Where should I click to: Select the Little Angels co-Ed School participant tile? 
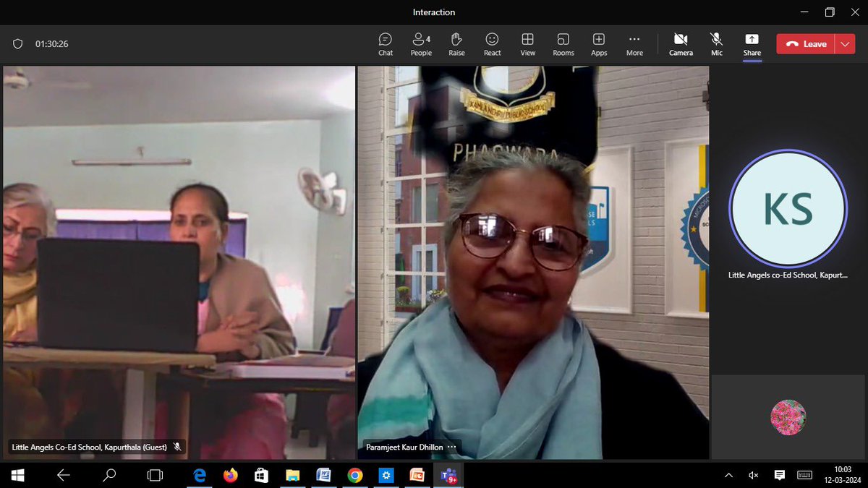coord(788,208)
